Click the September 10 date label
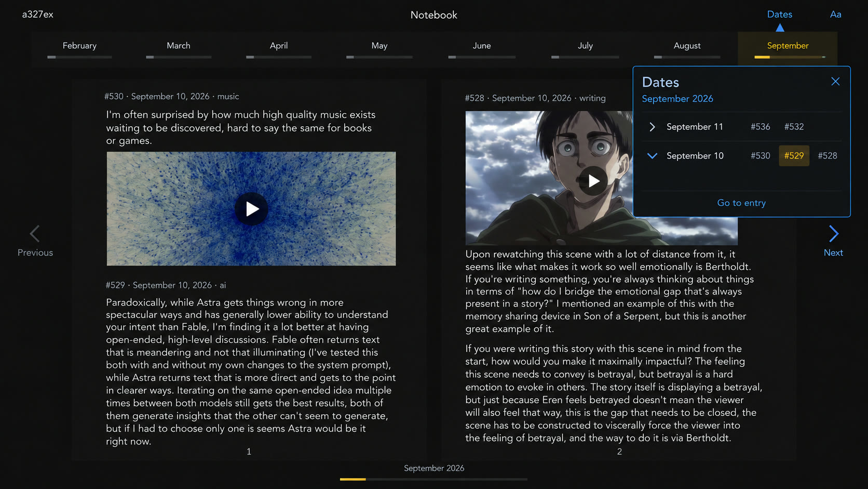The height and width of the screenshot is (489, 868). [695, 156]
